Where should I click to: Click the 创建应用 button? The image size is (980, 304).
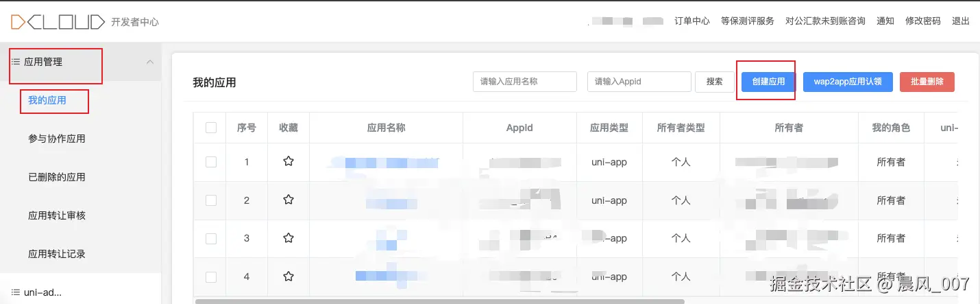768,82
